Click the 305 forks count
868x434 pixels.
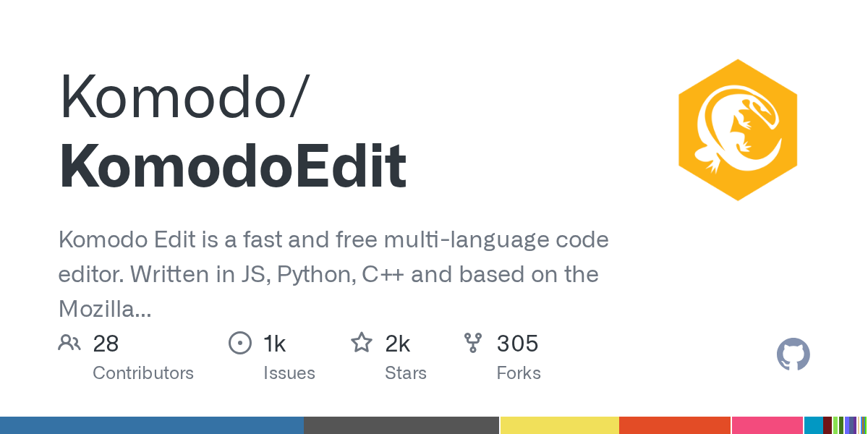pyautogui.click(x=517, y=344)
